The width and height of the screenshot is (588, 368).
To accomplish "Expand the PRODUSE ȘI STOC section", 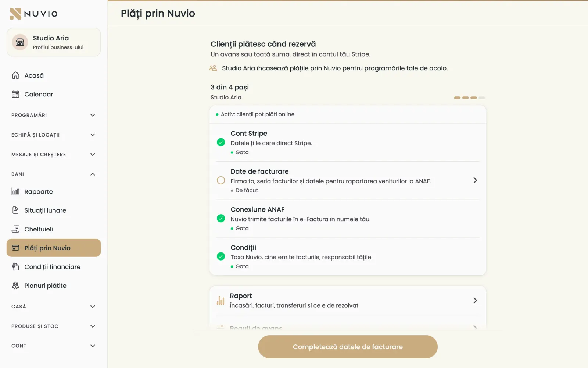I will click(x=54, y=326).
